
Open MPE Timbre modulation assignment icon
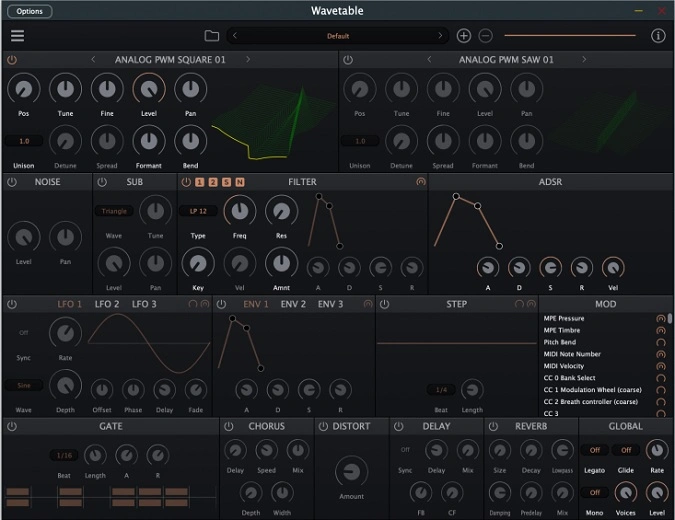660,331
